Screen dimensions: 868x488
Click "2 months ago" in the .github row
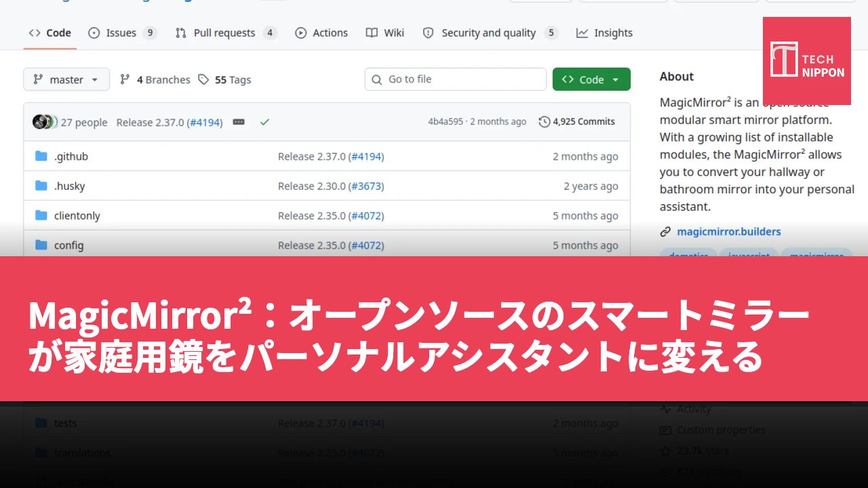(x=585, y=157)
